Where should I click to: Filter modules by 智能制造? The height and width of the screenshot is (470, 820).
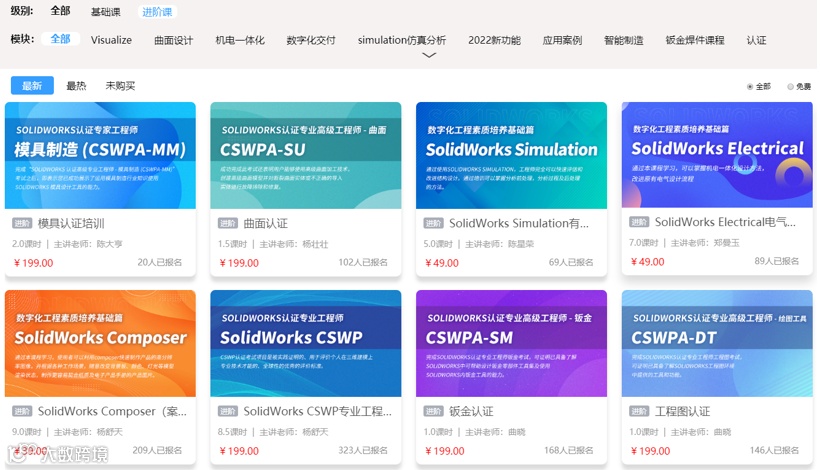(x=623, y=40)
